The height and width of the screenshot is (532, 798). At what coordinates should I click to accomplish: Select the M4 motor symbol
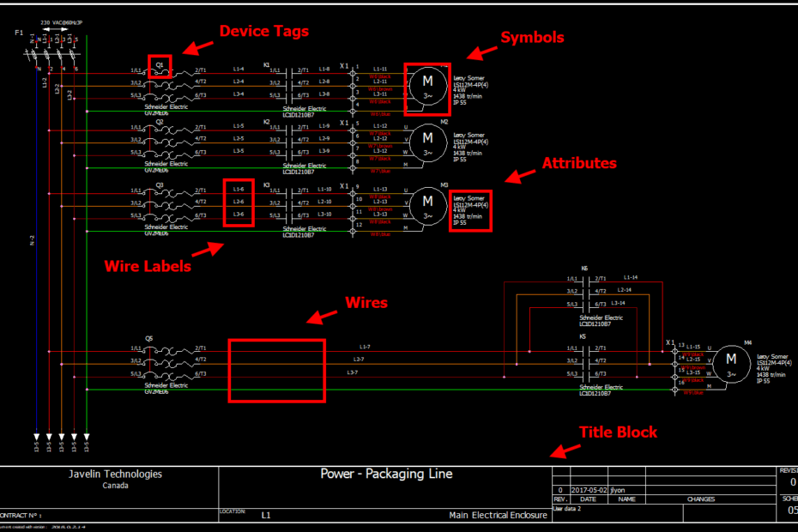click(731, 364)
